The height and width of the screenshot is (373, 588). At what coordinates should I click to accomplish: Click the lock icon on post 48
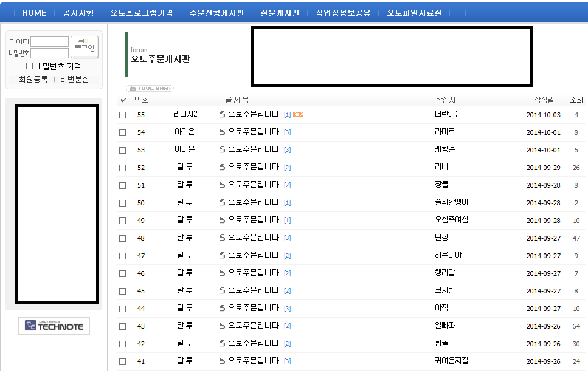222,238
